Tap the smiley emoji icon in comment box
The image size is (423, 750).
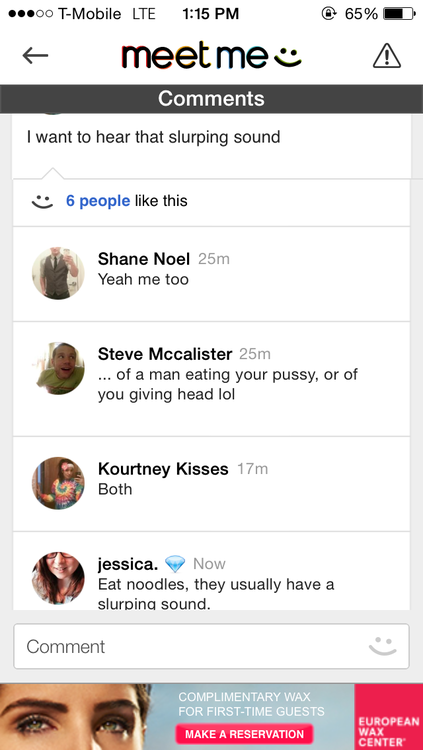[x=383, y=646]
